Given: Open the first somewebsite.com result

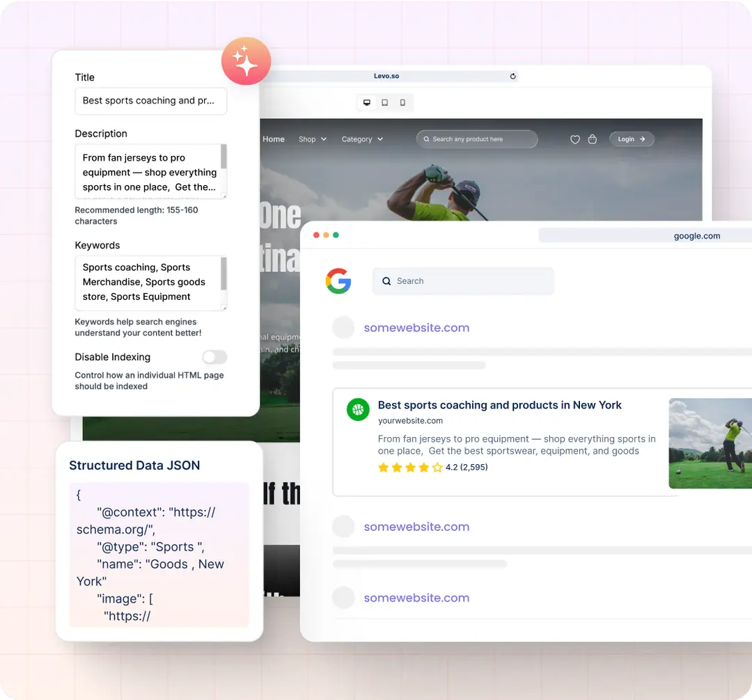Looking at the screenshot, I should pos(416,328).
